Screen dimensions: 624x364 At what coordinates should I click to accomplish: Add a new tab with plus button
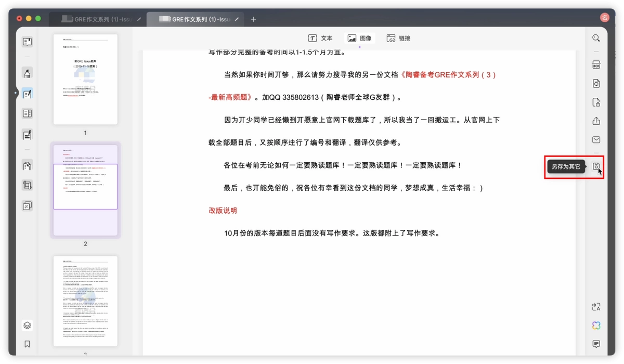253,19
